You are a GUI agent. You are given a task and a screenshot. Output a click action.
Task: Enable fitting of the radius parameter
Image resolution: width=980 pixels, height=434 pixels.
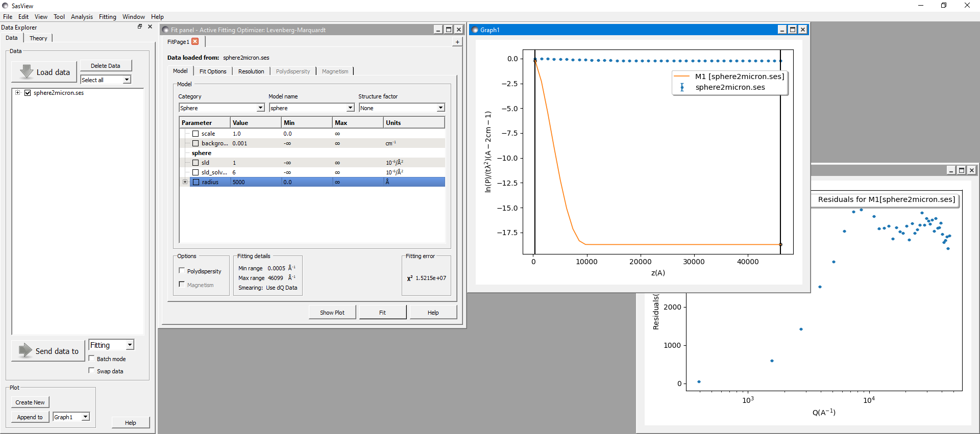coord(195,182)
